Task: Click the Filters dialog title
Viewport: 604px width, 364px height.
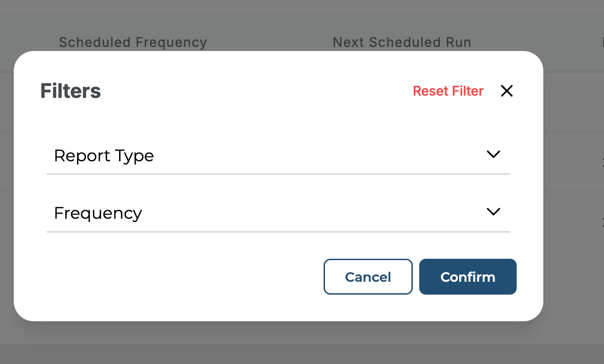Action: [x=70, y=91]
